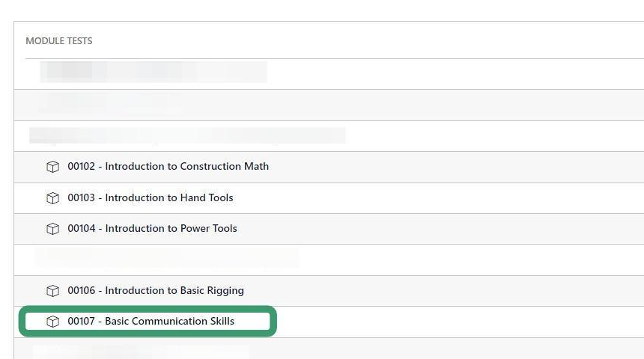Screen dimensions: 644x359
Task: Click blurred row directly above 00102 module
Action: pyautogui.click(x=187, y=135)
